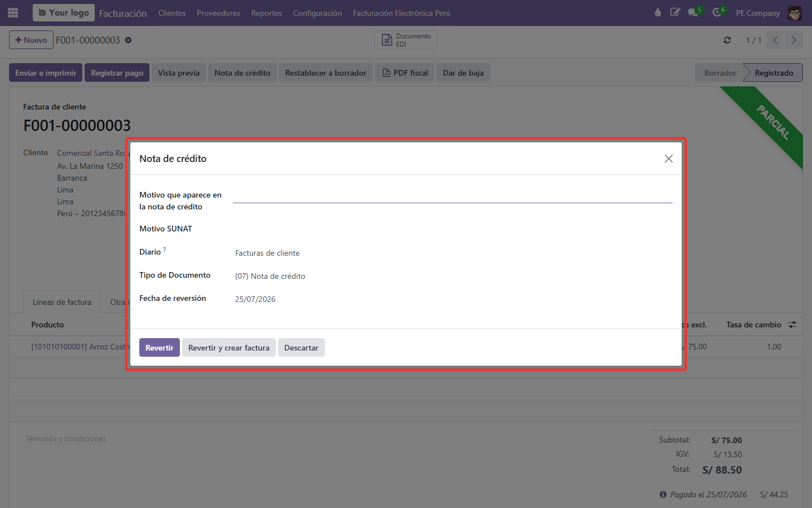Click Registrar pago button

click(x=117, y=73)
